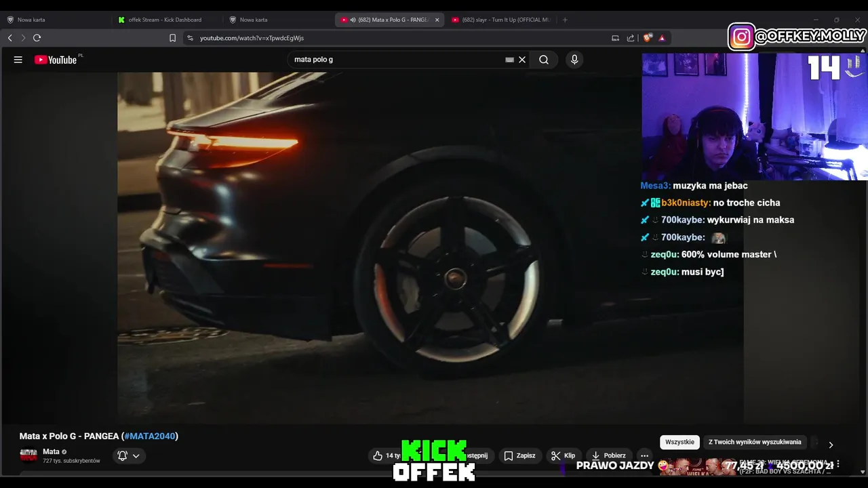Click the 727 tys. subskrybentów text
Screen dimensions: 868x488
(71, 461)
